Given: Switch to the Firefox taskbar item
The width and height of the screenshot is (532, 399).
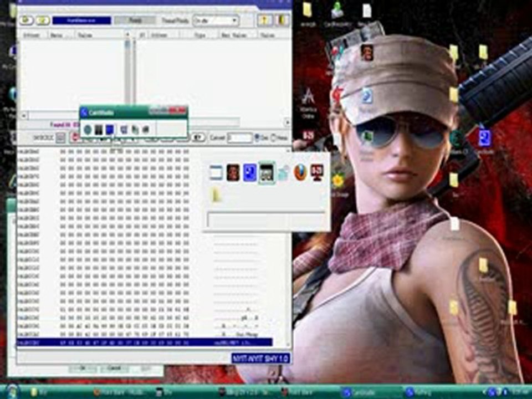Looking at the screenshot, I should [120, 392].
